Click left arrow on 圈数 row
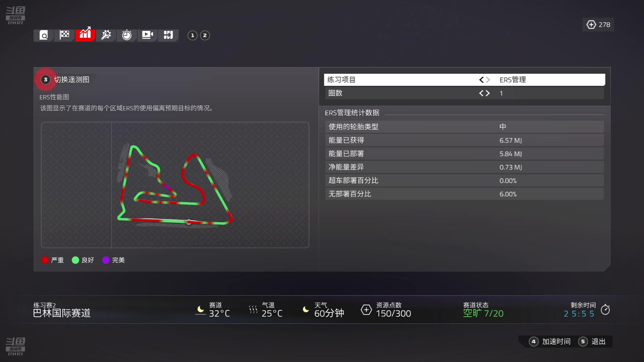Screen dimensions: 644x362 (x=481, y=93)
